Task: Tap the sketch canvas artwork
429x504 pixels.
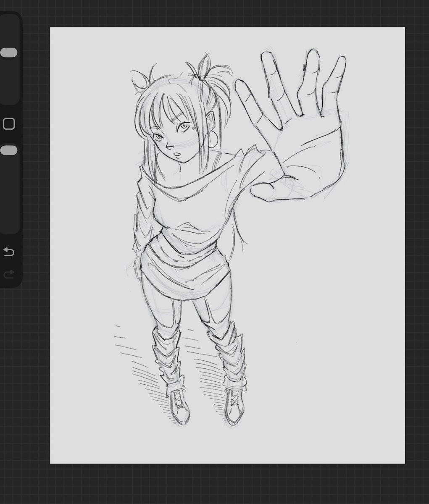Action: (x=227, y=245)
